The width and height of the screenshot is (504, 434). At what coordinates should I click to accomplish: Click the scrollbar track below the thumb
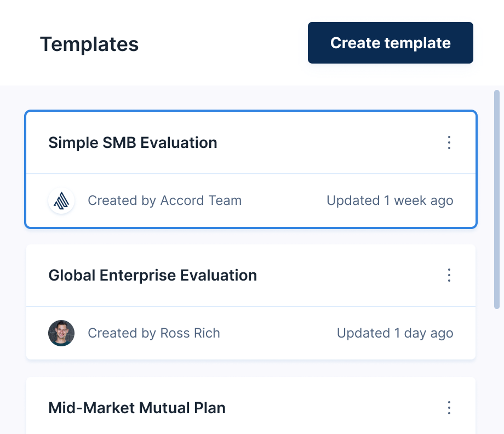[x=497, y=373]
